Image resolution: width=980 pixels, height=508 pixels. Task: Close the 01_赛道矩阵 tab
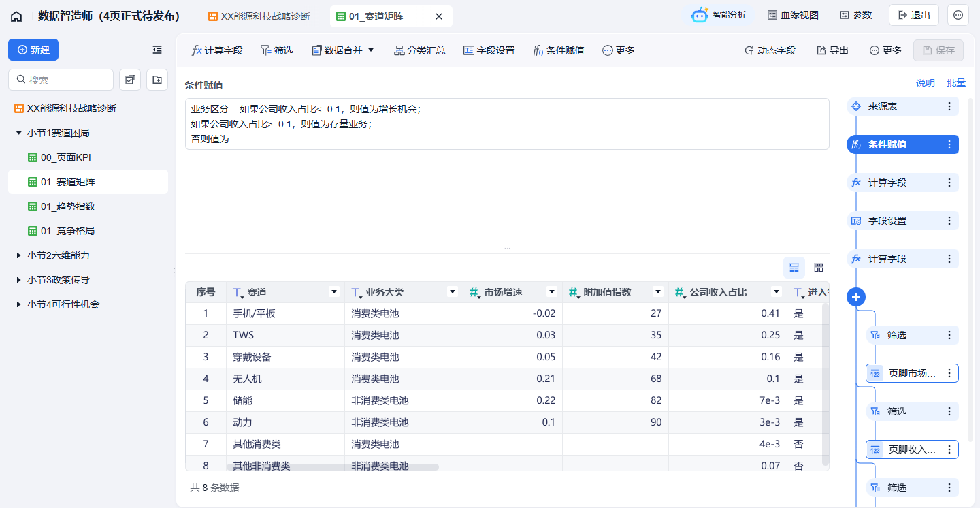439,16
